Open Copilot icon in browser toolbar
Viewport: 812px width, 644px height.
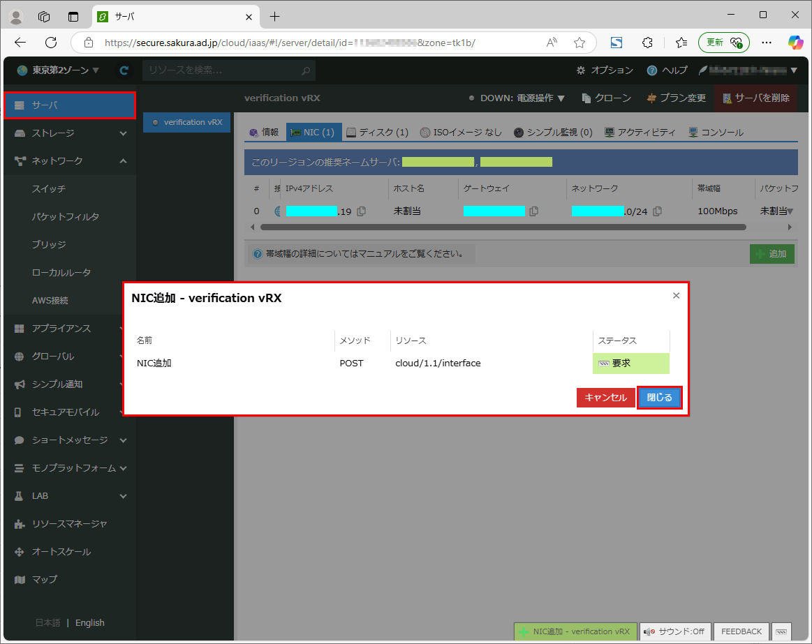(795, 43)
